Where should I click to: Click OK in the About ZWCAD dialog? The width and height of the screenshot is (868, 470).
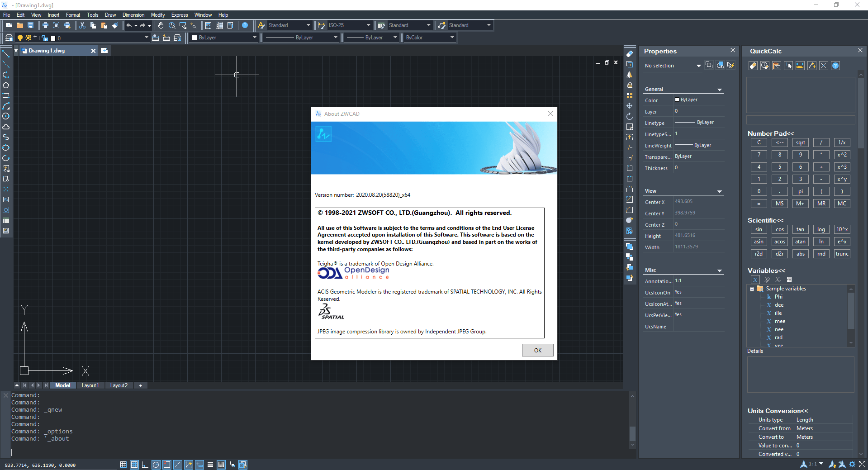click(x=537, y=350)
